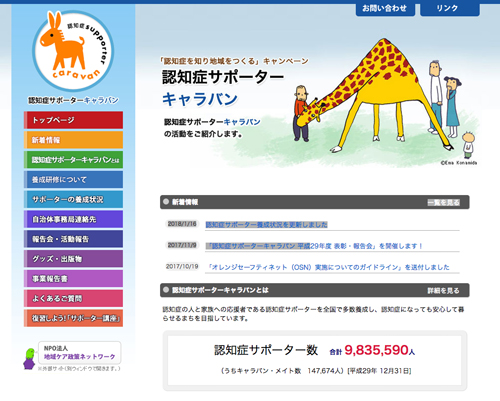Image resolution: width=500 pixels, height=401 pixels.
Task: Select グッズ・出版物 menu item
Action: click(x=73, y=259)
